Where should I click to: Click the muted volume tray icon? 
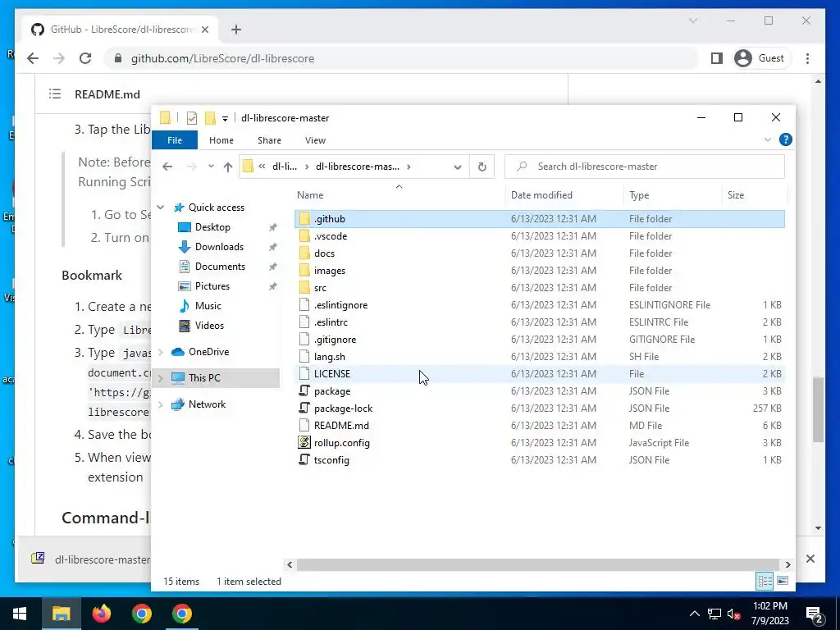click(733, 614)
